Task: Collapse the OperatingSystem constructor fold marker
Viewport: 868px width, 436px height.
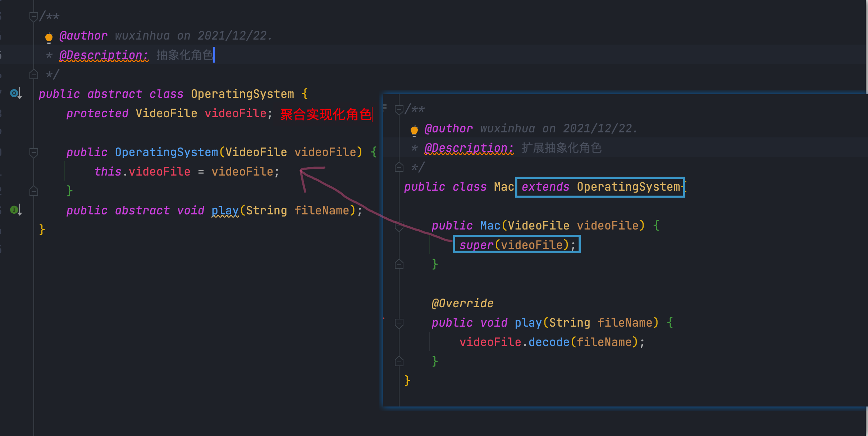Action: point(33,153)
